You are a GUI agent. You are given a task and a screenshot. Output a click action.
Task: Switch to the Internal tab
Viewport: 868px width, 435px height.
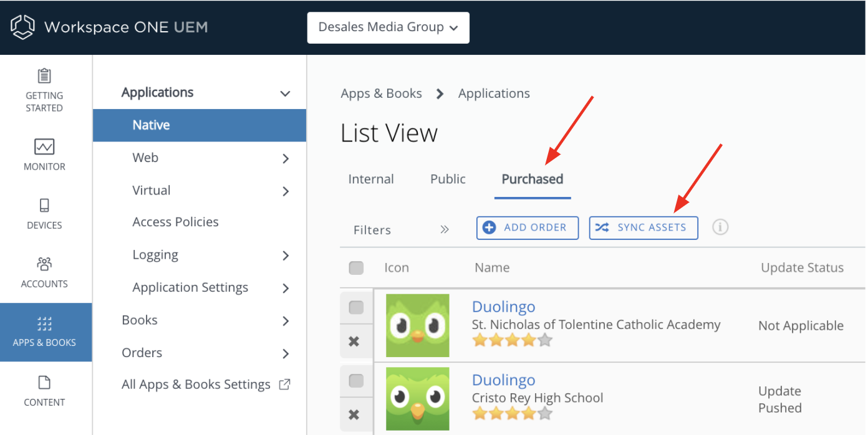pyautogui.click(x=371, y=179)
